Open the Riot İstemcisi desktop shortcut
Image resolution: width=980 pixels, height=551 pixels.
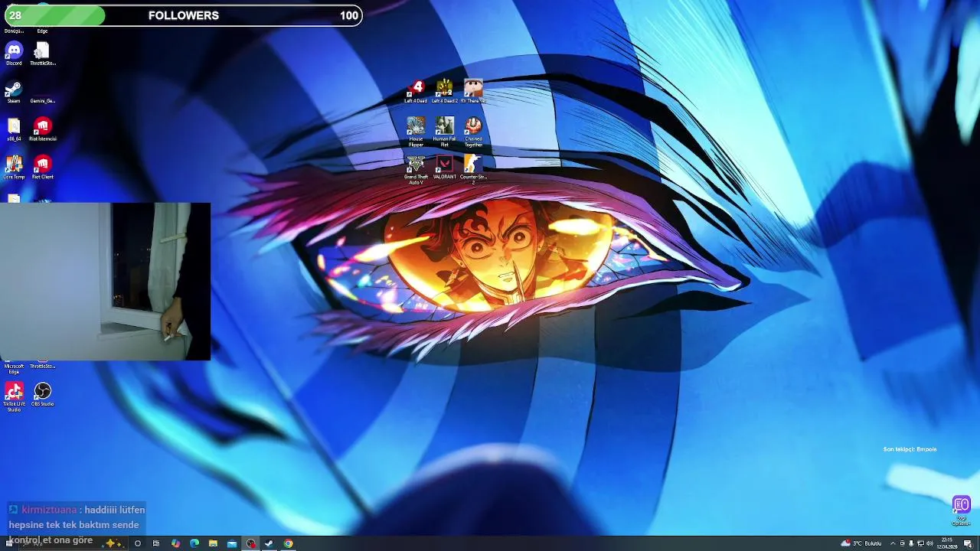43,129
